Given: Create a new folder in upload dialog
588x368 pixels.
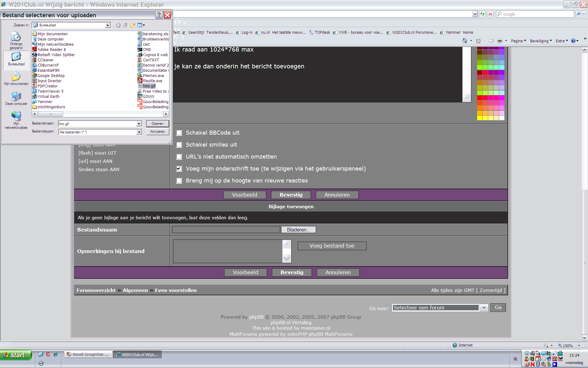Looking at the screenshot, I should (133, 25).
